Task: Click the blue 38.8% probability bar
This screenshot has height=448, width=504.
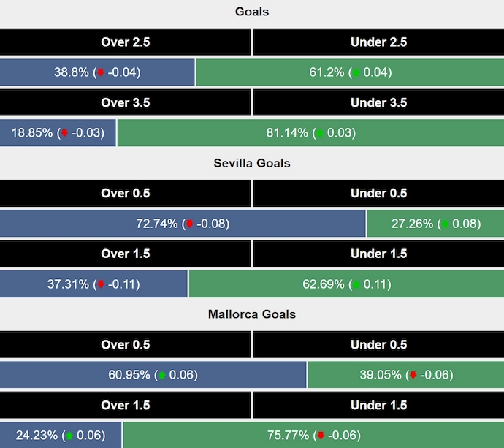Action: point(97,72)
